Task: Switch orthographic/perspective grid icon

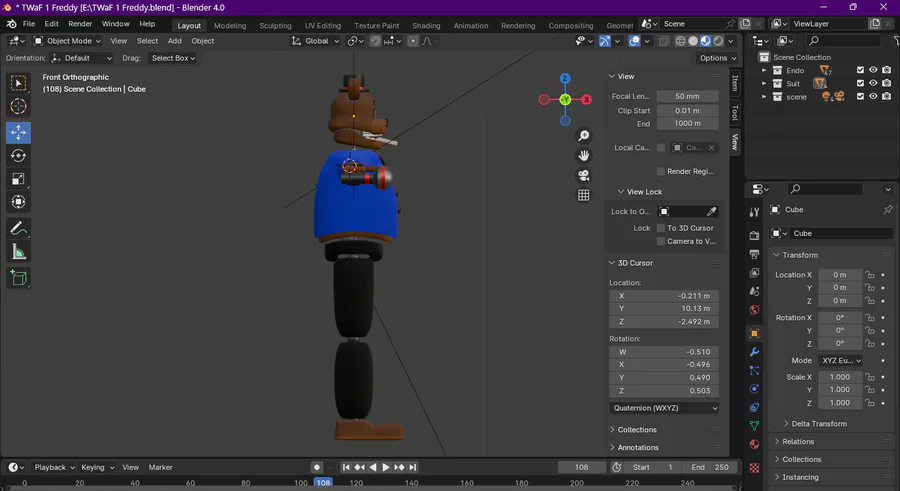Action: point(584,195)
